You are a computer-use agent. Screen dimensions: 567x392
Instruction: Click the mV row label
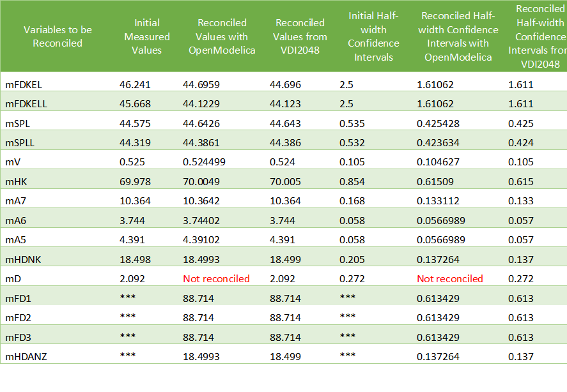tap(13, 162)
